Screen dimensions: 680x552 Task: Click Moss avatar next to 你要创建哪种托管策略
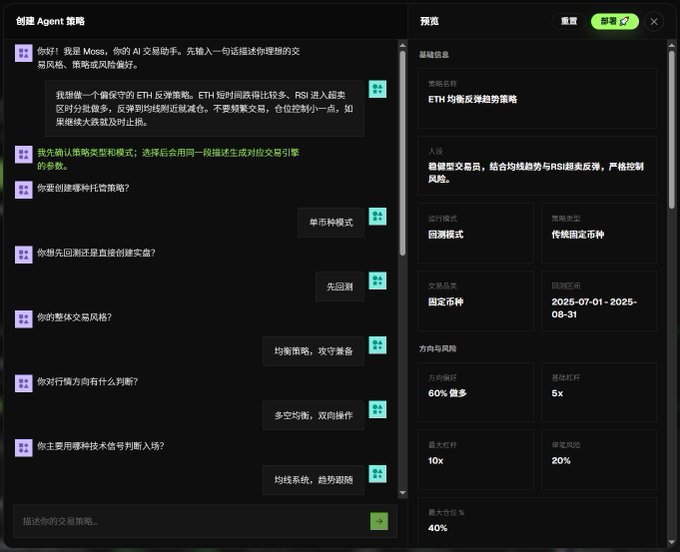click(x=24, y=190)
